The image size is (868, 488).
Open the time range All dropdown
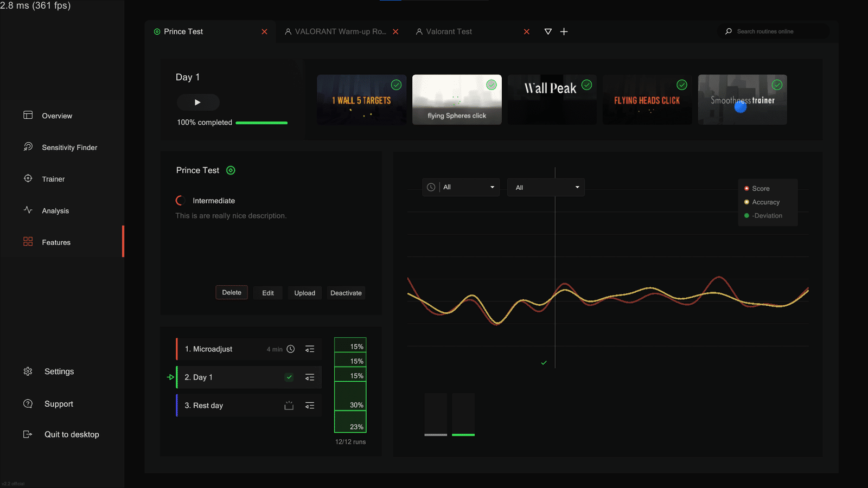pyautogui.click(x=461, y=187)
